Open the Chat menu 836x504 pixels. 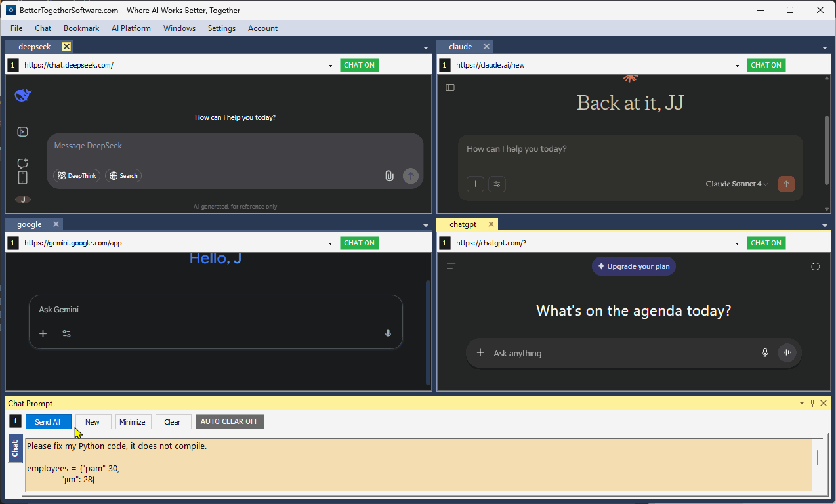coord(43,28)
